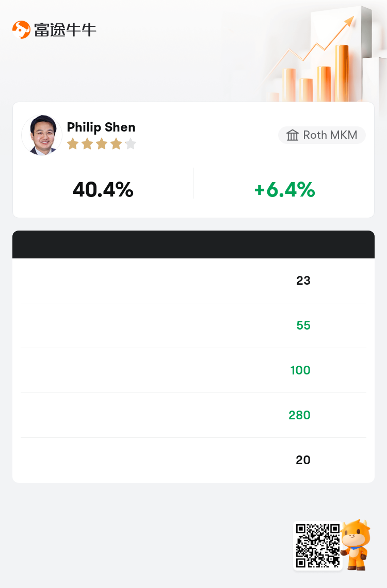387x588 pixels.
Task: Click the QR code image
Action: pos(318,546)
